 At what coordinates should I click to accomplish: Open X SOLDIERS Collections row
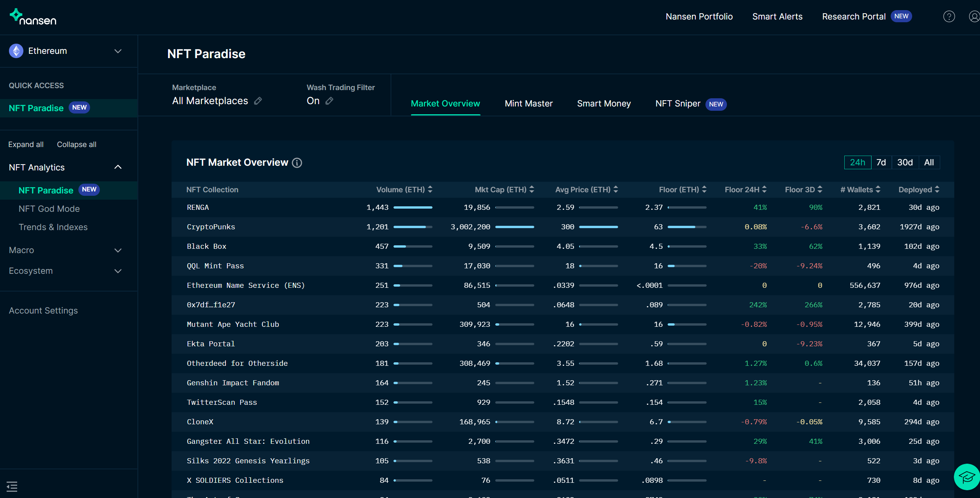[563, 480]
